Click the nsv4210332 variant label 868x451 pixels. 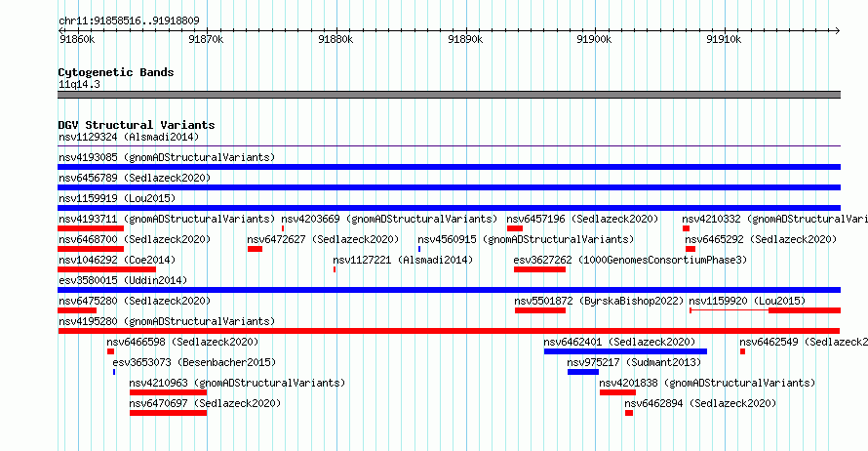click(x=774, y=219)
